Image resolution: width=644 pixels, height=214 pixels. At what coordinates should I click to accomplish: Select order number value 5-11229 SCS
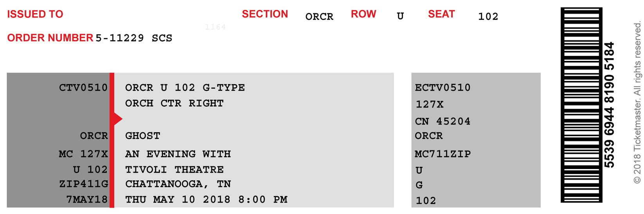134,38
